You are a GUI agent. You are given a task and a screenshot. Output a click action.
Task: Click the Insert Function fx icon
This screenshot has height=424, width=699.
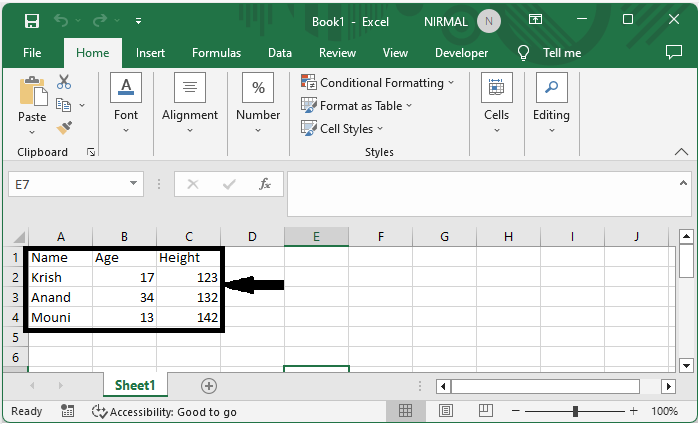pos(265,184)
